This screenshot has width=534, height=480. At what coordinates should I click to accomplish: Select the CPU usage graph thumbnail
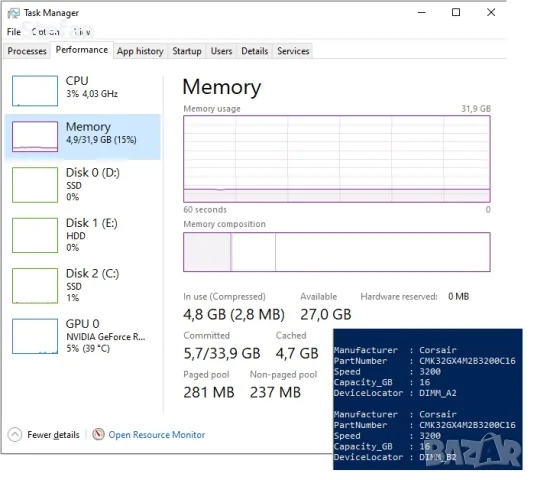(x=35, y=91)
